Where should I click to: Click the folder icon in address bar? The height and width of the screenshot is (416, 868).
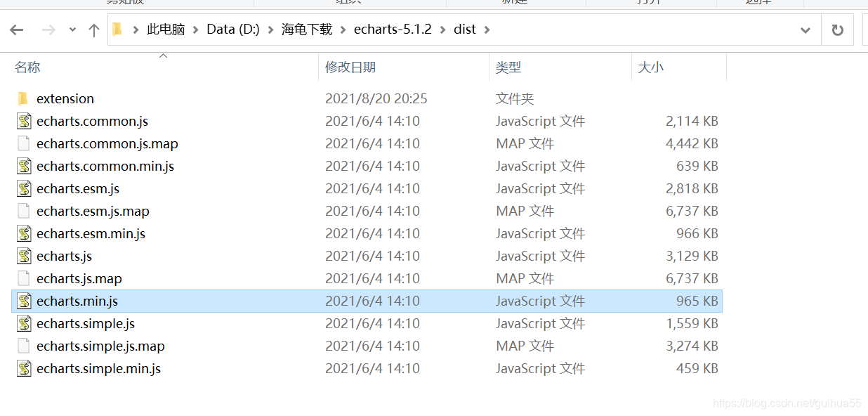(117, 30)
